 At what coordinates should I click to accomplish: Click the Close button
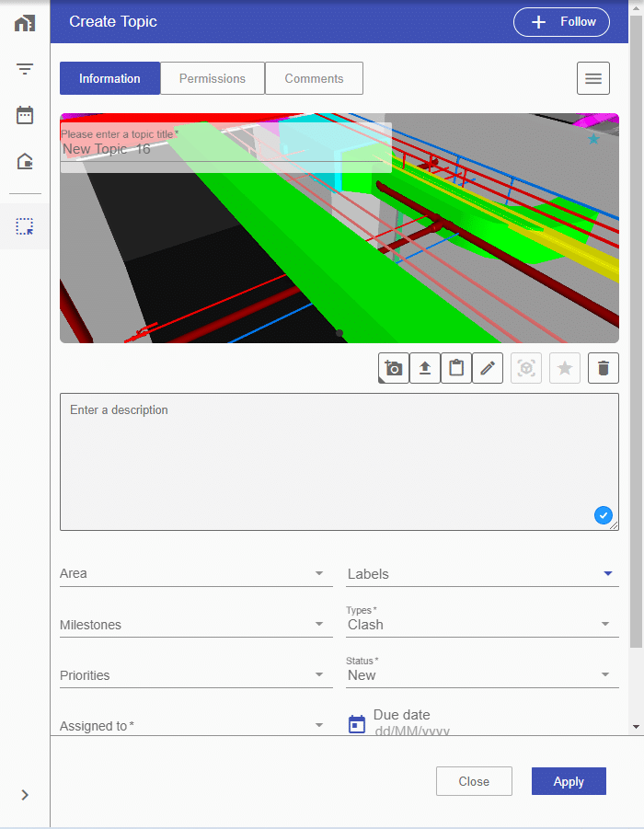coord(474,781)
